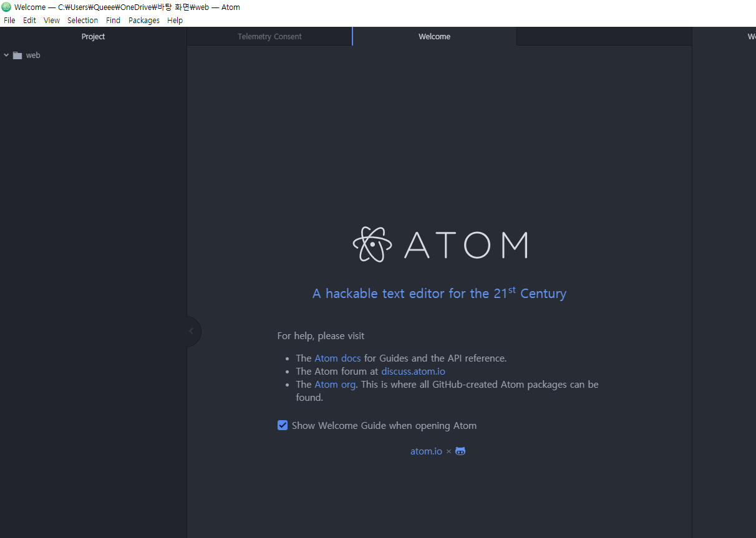Visit the discuss.atom.io forum link

(x=413, y=372)
